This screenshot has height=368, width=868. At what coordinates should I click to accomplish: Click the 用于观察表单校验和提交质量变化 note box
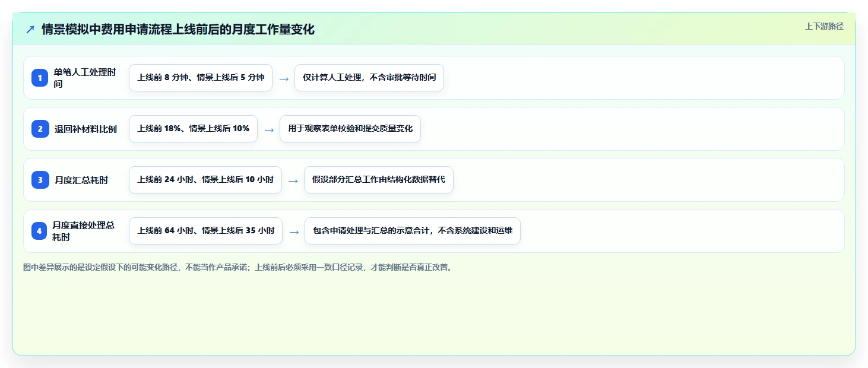[350, 129]
